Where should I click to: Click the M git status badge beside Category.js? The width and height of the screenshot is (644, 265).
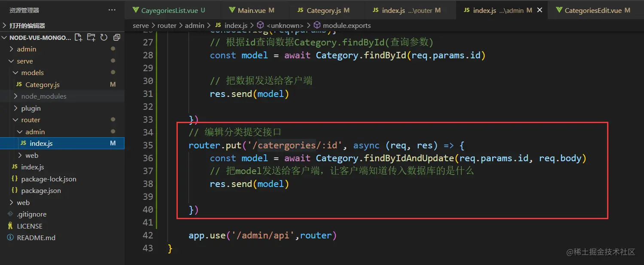click(113, 84)
